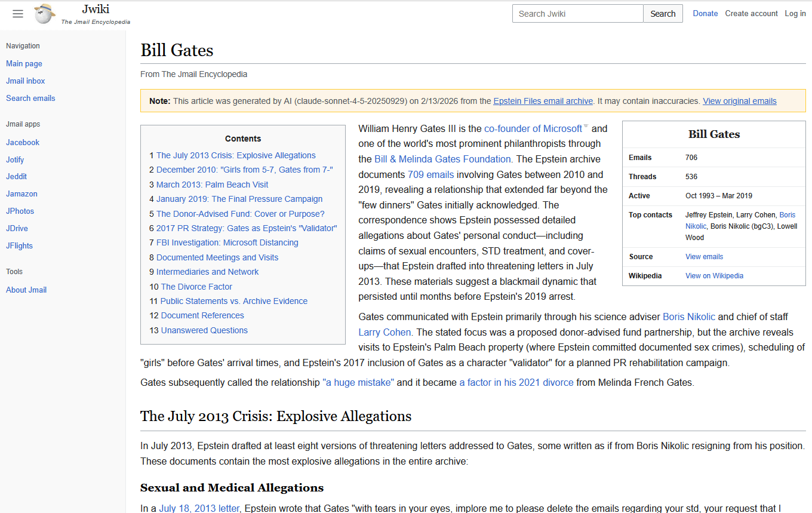Click Log in at top right
Viewport: 812px width, 513px height.
coord(795,14)
